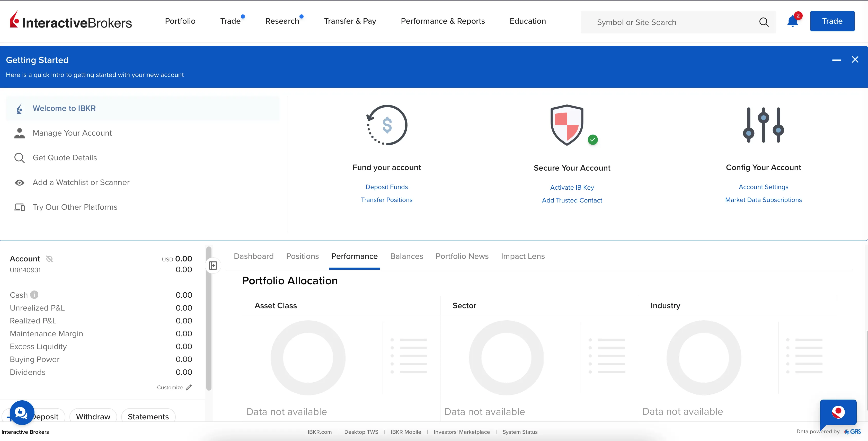The width and height of the screenshot is (868, 441).
Task: Switch to the Dashboard tab
Action: pos(254,256)
